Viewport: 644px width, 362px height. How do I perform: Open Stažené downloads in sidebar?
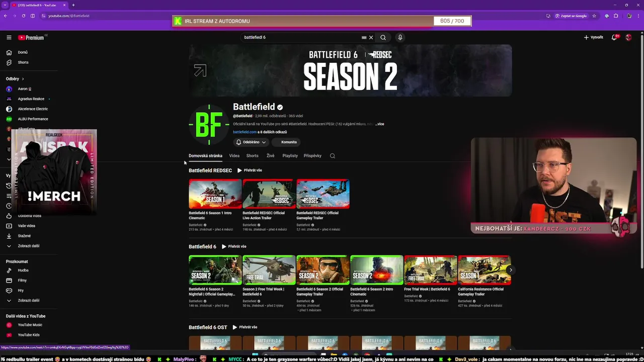tap(24, 236)
